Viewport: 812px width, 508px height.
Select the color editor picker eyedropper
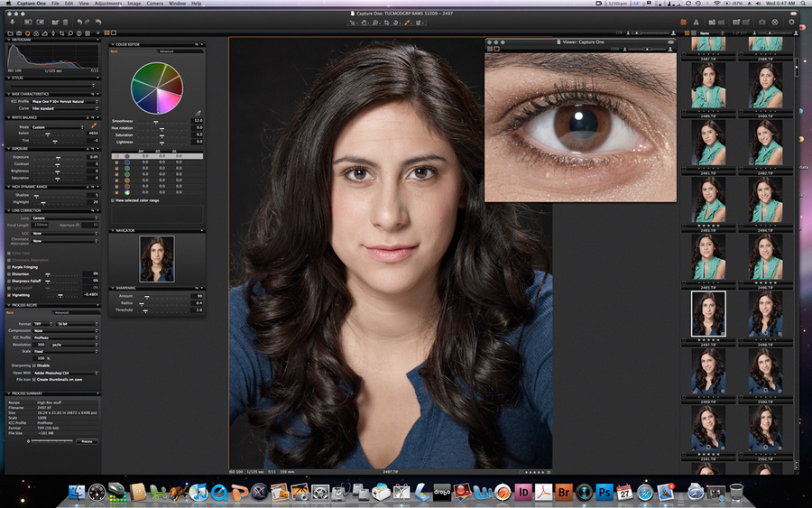198,113
